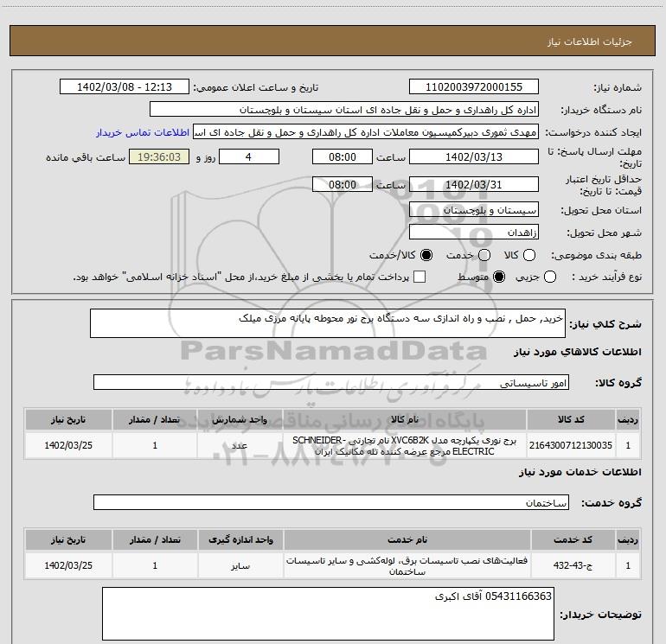
Task: Click the buyer notes box with 05431166363
Action: pyautogui.click(x=328, y=614)
